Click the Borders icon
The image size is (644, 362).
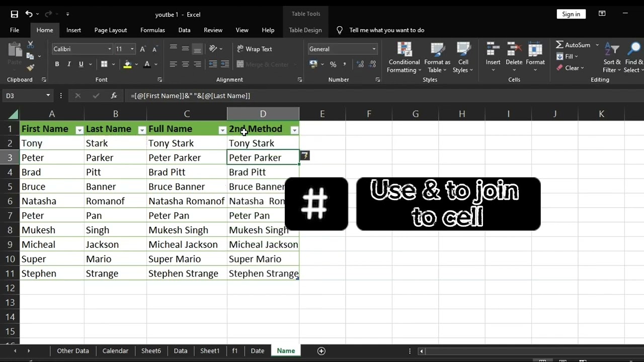(104, 64)
